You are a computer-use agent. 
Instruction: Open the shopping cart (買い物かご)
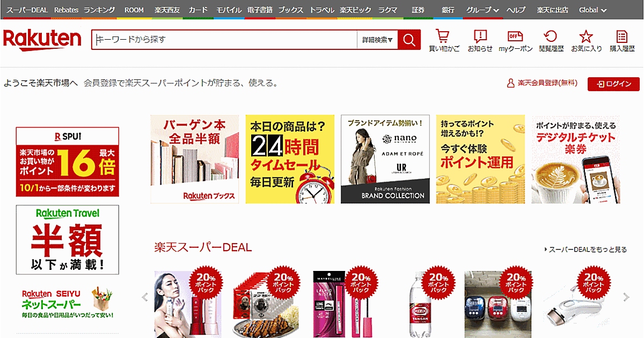click(x=444, y=40)
